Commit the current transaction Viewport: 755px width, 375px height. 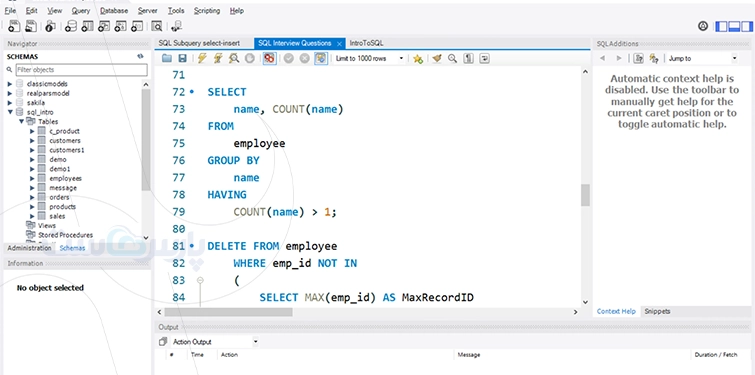pos(288,59)
